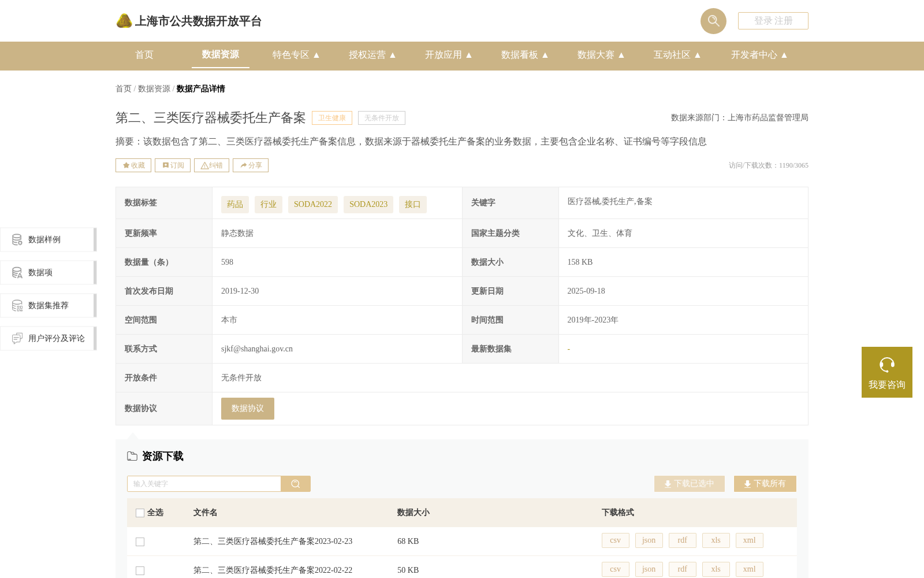Click the 纠错 warning button

click(x=211, y=165)
